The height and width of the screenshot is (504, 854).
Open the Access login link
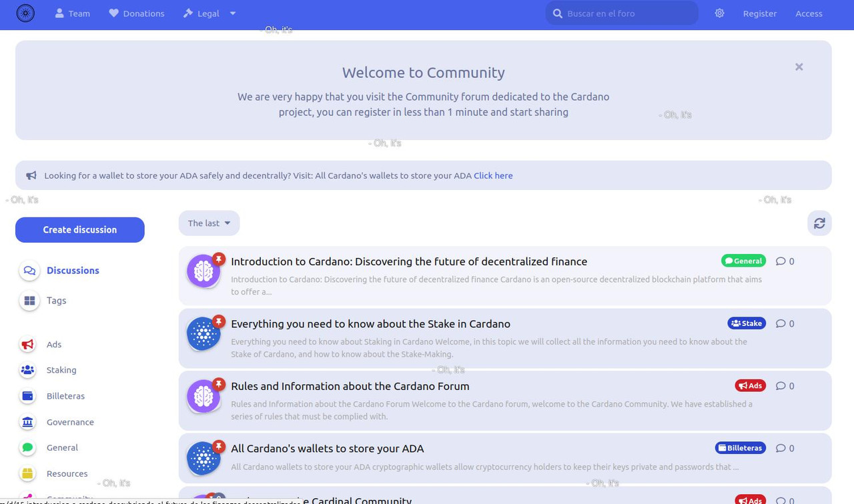809,13
